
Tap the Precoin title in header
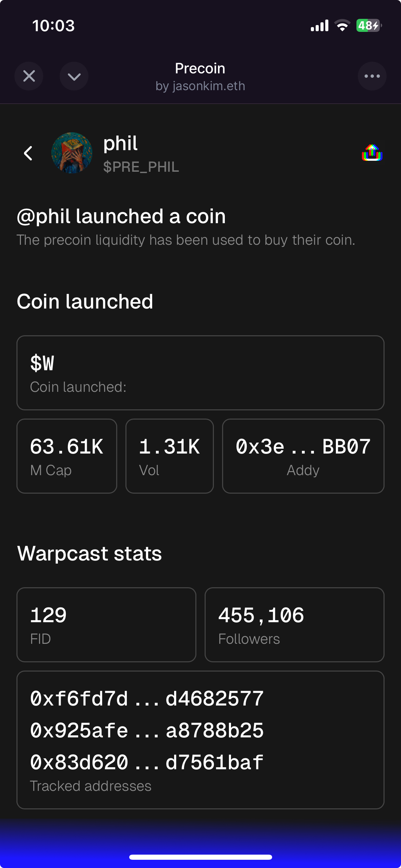[x=200, y=69]
